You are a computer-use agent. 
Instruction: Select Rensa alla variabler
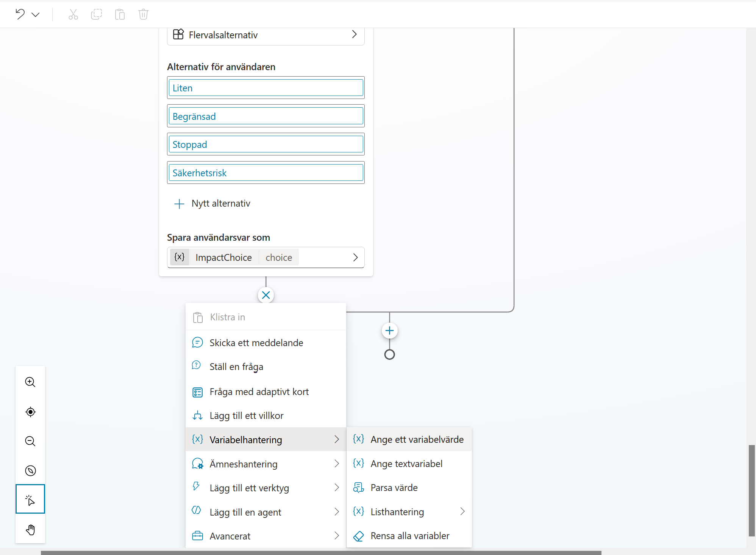[x=409, y=536]
